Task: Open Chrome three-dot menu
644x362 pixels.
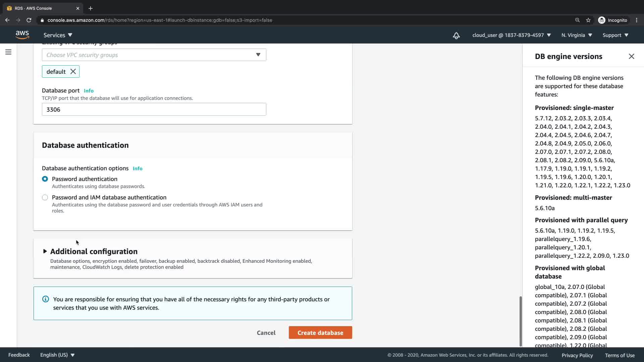Action: [637, 20]
